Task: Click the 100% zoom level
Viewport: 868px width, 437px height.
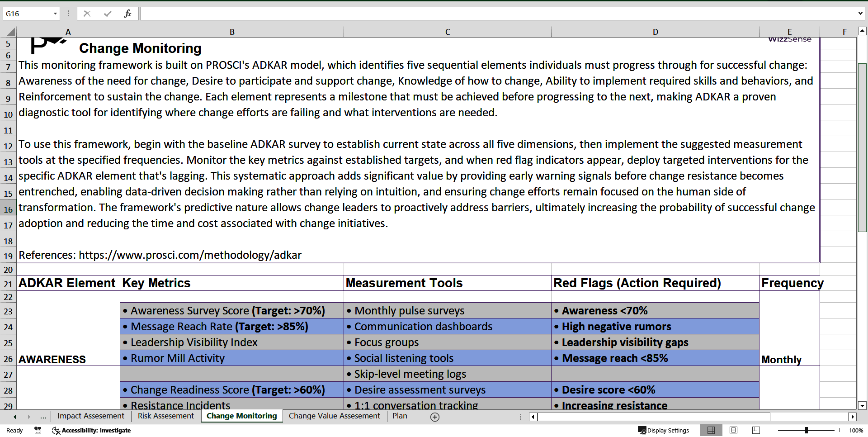Action: pyautogui.click(x=856, y=430)
